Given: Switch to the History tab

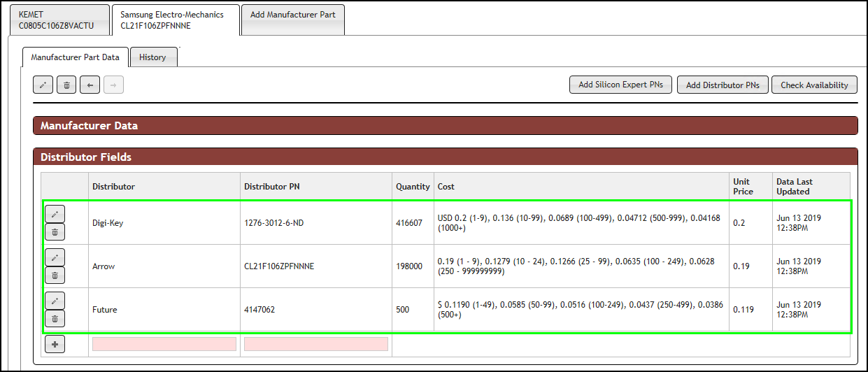Looking at the screenshot, I should coord(152,57).
